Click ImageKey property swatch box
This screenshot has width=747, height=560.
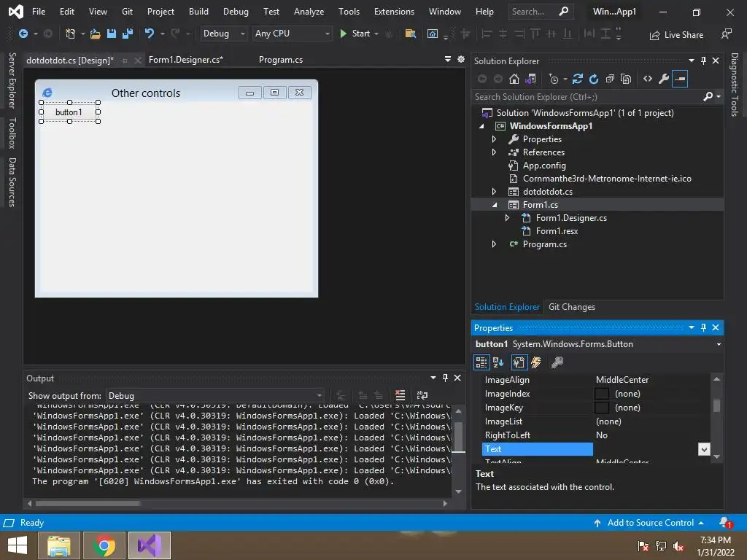click(602, 408)
